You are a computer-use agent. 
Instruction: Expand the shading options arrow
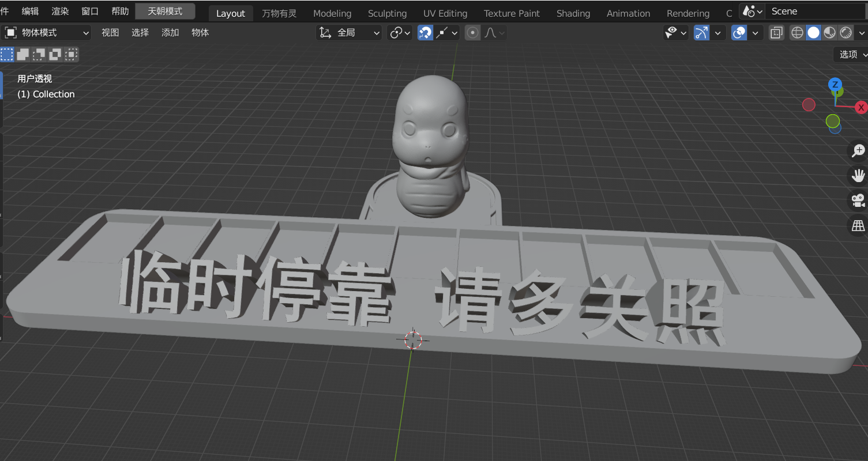point(861,33)
